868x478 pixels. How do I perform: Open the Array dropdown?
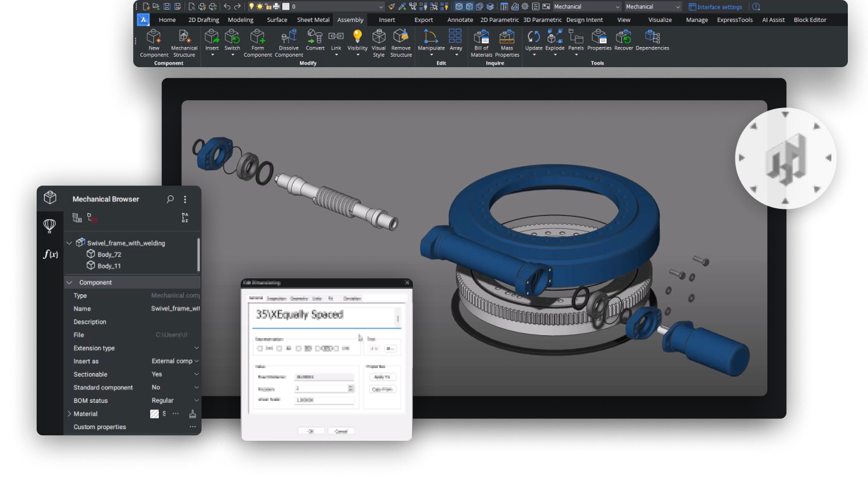pos(456,55)
